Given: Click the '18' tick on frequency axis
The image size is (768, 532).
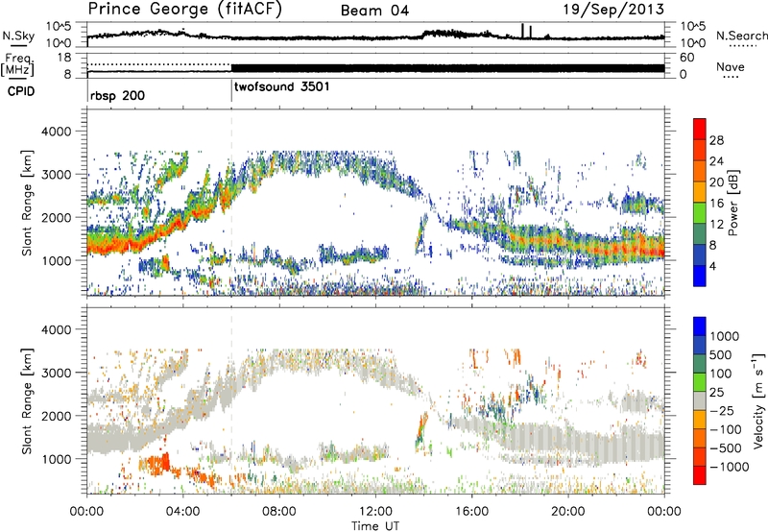Looking at the screenshot, I should [64, 58].
